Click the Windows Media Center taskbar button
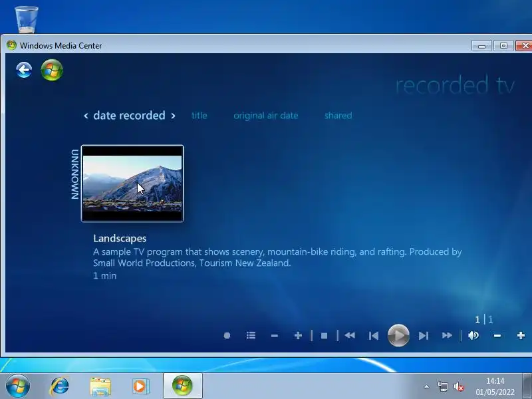532x399 pixels. [x=182, y=386]
